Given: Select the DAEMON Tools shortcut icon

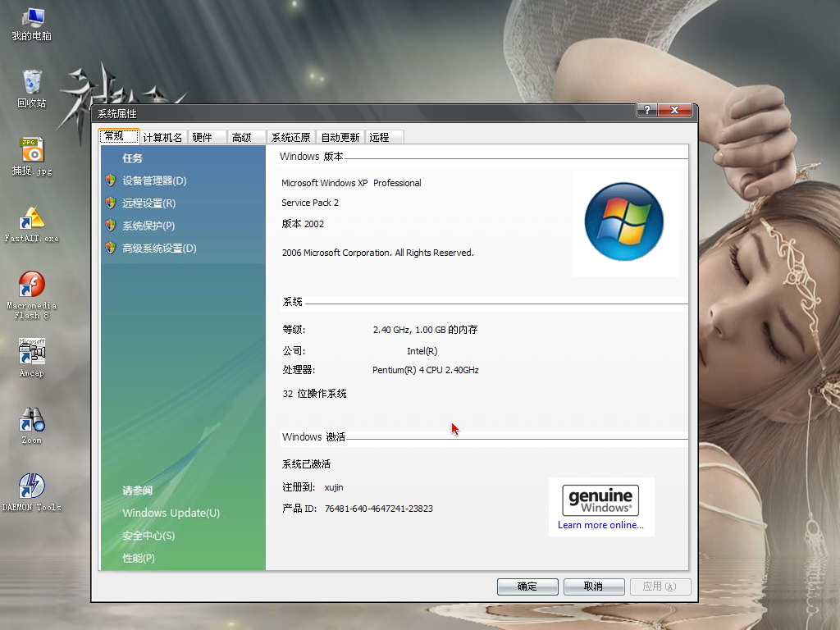Looking at the screenshot, I should pyautogui.click(x=32, y=493).
